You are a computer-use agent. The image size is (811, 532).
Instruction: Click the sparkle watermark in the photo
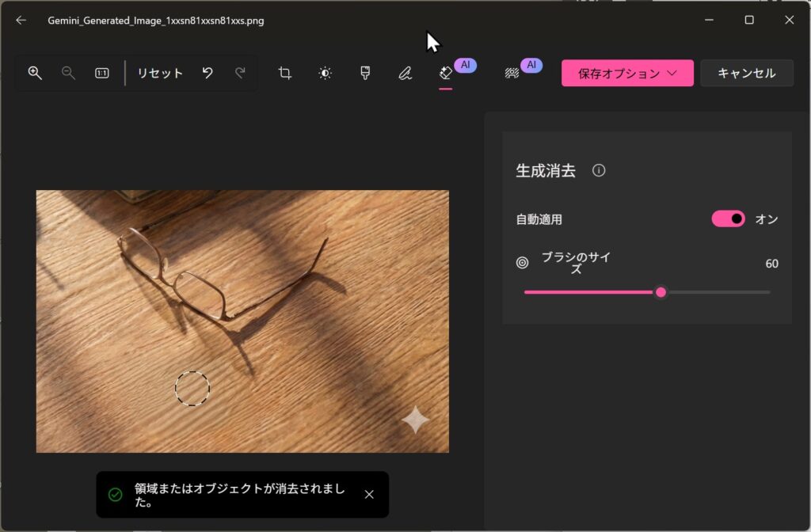(415, 420)
